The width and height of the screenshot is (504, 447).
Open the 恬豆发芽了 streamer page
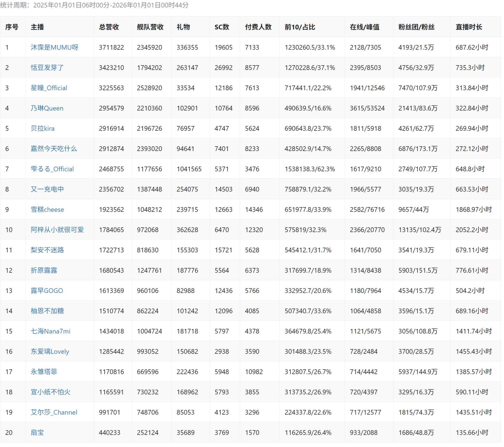[x=47, y=68]
